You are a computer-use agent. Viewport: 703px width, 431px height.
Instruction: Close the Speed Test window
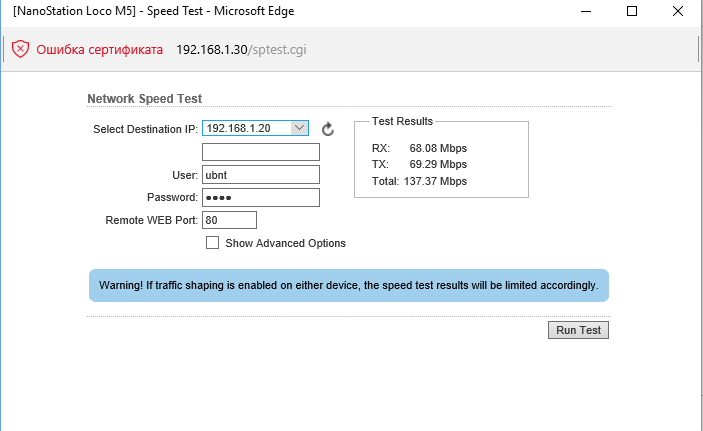tap(678, 11)
